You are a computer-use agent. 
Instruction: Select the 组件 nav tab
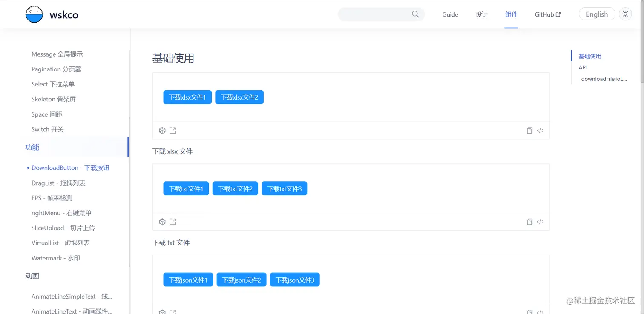pos(511,14)
